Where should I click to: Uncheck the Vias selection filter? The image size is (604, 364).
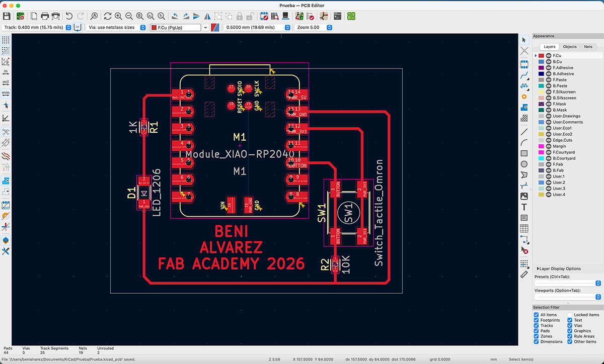coord(570,325)
